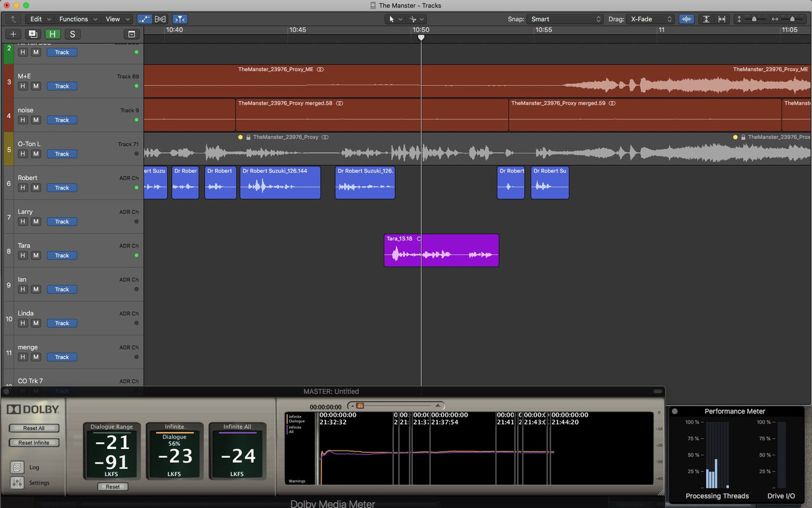
Task: Click the left arrow of the Dolby graph slider
Action: (351, 406)
